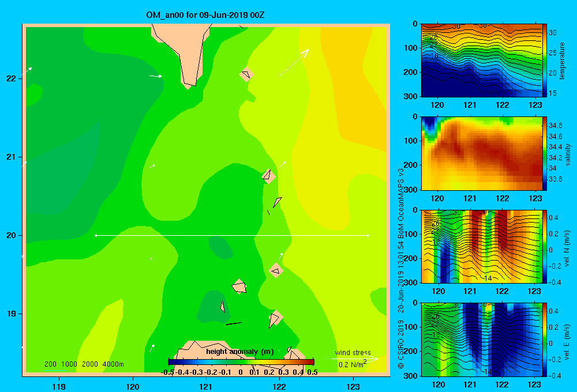
Task: Select the 'wind stress' legend label
Action: 353,352
